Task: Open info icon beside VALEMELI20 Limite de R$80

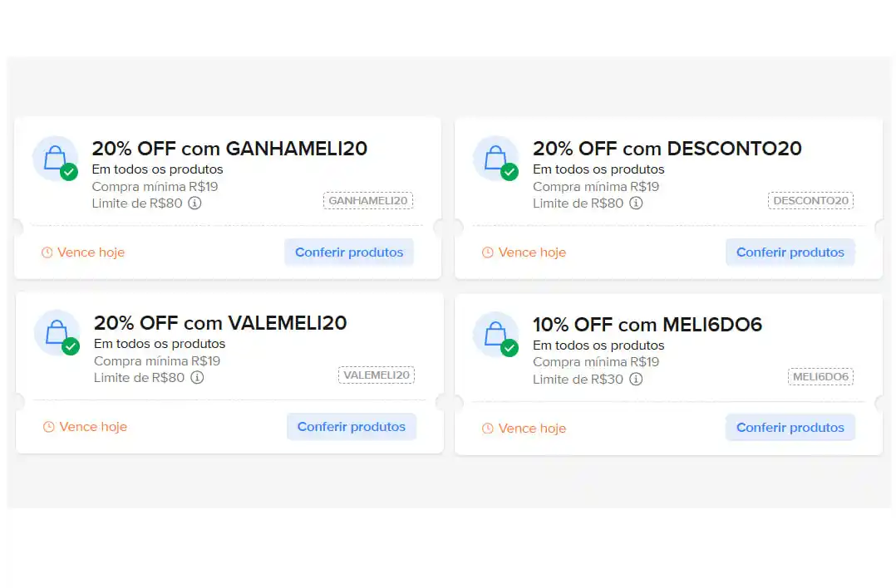Action: point(197,377)
